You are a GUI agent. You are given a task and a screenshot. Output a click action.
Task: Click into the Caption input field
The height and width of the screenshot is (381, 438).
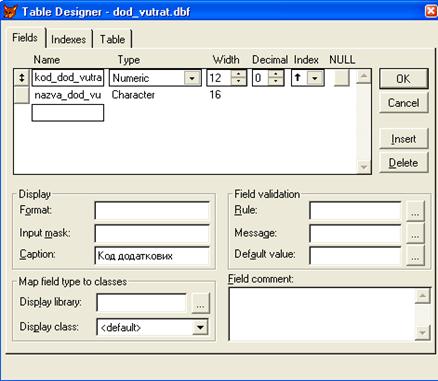pos(152,256)
